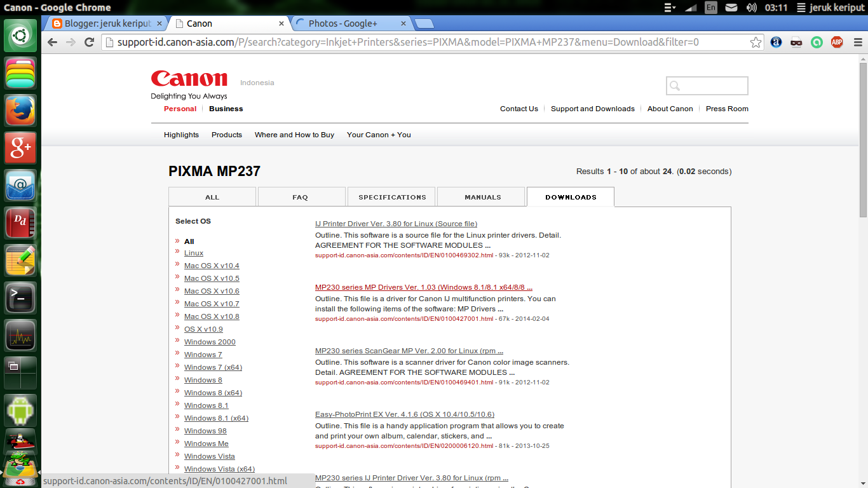868x488 pixels.
Task: Open Google+ from the dock
Action: (x=20, y=147)
